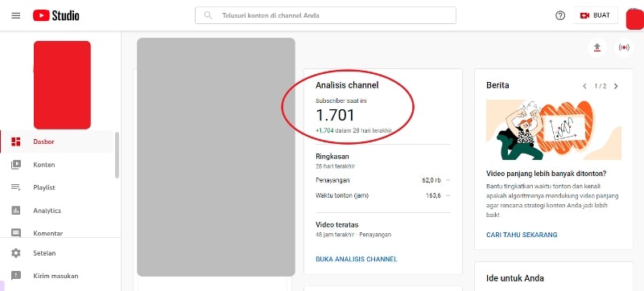Click the Konten sidebar icon

click(15, 165)
